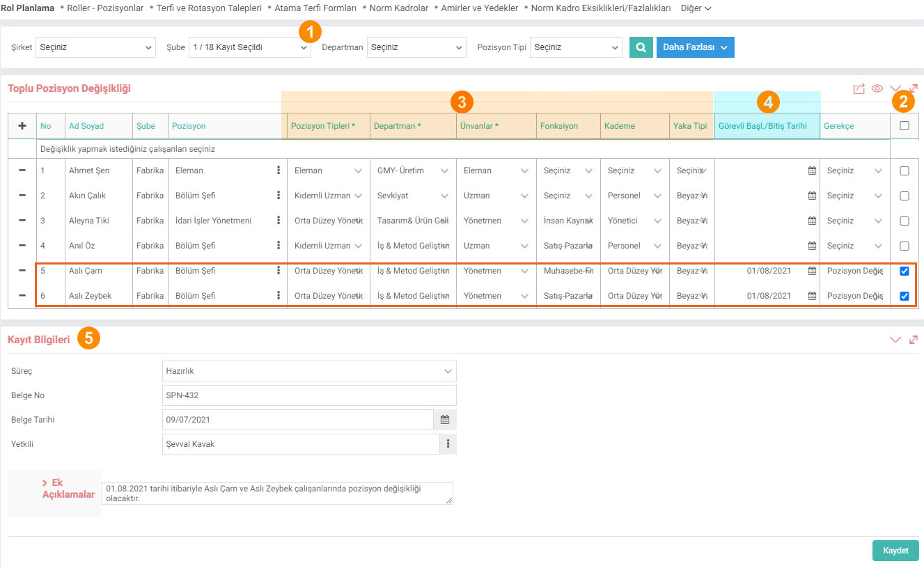Click the export icon in Toplu Pozisyon Değişikliği header
The height and width of the screenshot is (568, 924).
[859, 88]
